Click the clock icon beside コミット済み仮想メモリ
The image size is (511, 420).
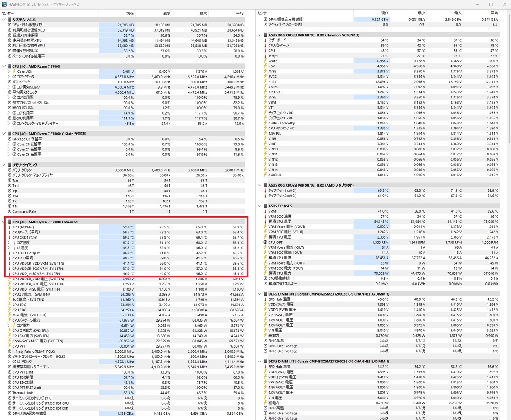pyautogui.click(x=10, y=25)
